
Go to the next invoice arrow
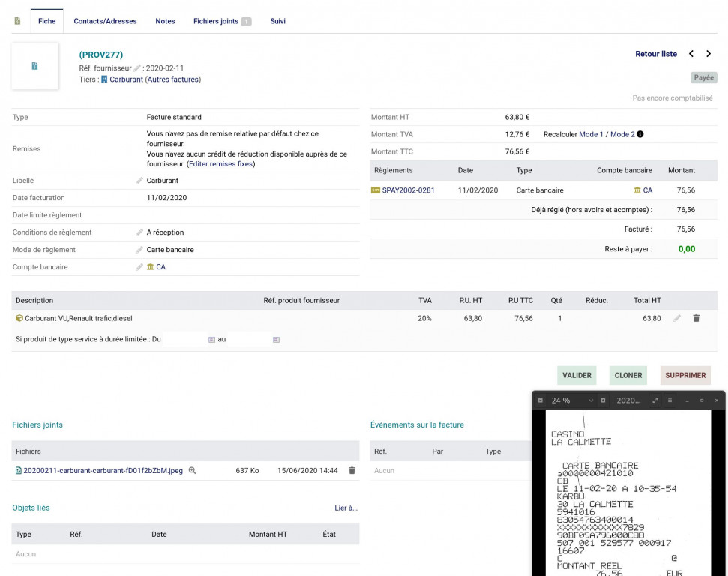coord(709,54)
